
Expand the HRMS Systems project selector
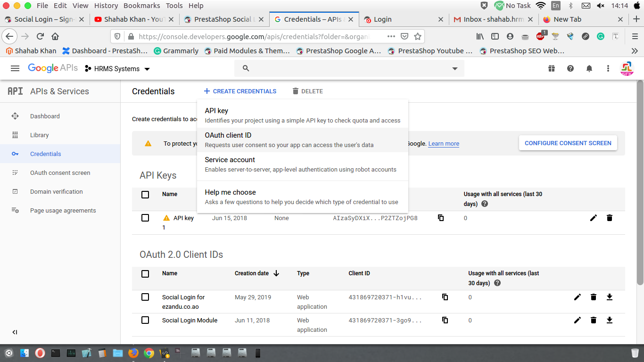tap(117, 69)
